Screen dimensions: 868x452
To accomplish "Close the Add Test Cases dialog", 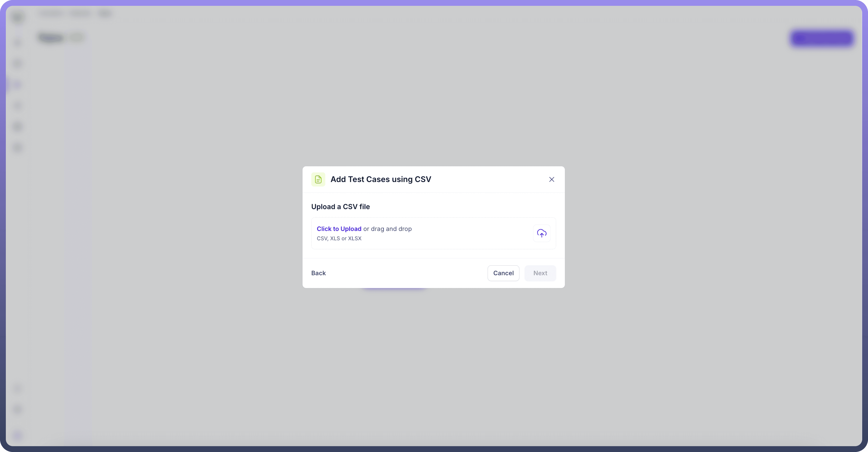I will [551, 179].
